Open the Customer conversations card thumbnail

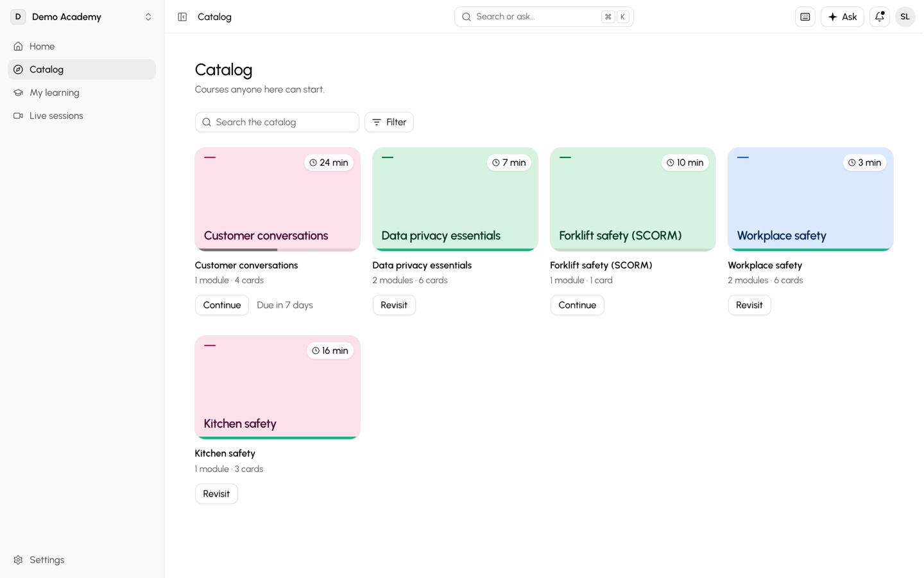click(277, 199)
